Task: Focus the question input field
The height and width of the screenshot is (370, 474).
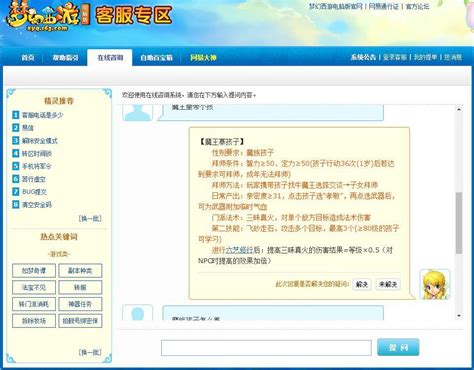Action: click(x=266, y=348)
